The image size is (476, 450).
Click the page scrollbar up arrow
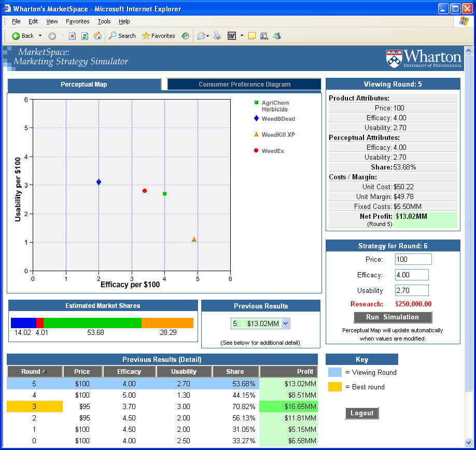pos(468,50)
